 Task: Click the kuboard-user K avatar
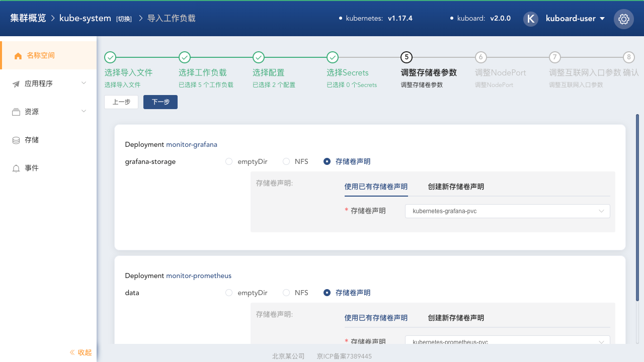pyautogui.click(x=531, y=19)
